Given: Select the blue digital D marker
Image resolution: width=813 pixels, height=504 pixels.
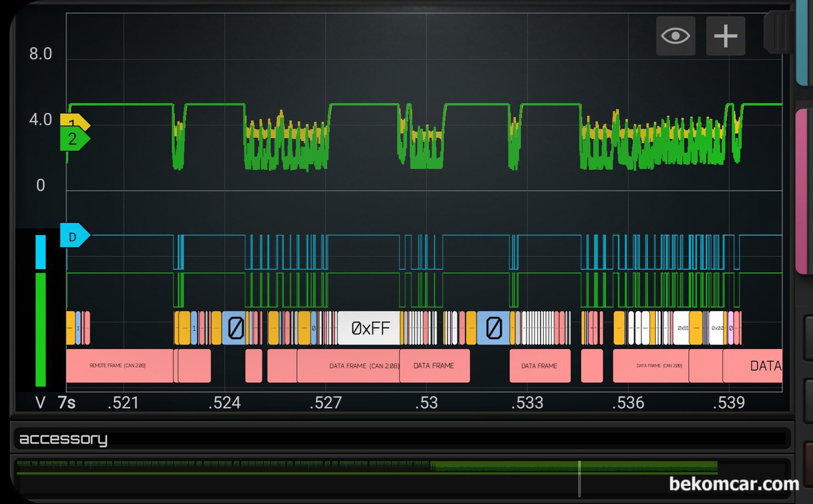Looking at the screenshot, I should [74, 236].
